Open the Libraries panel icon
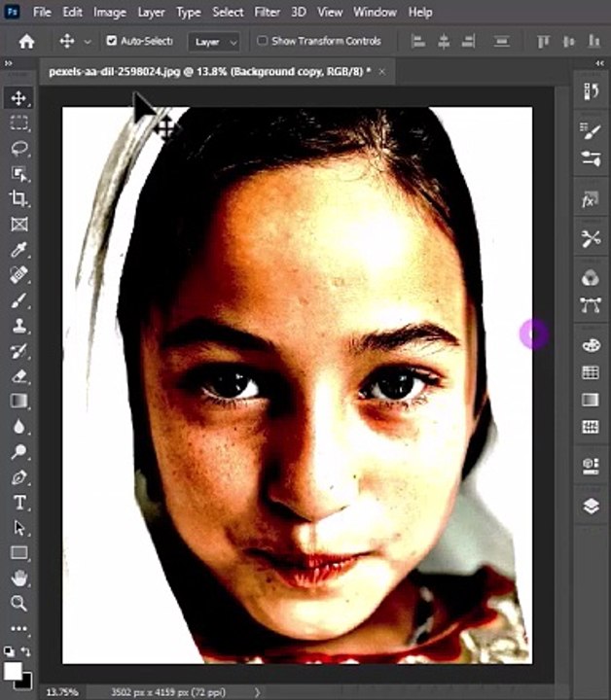This screenshot has height=700, width=611. 591,466
